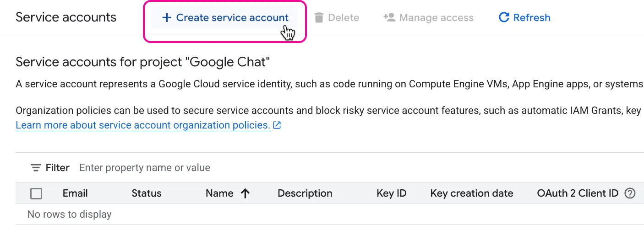Sort by the OAuth 2 Client ID header
The image size is (644, 225).
578,193
